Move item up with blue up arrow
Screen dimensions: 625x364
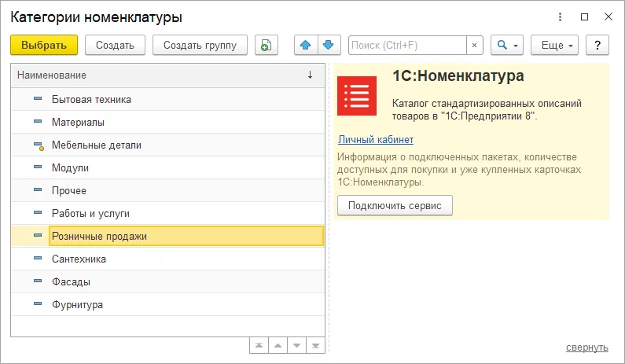306,45
